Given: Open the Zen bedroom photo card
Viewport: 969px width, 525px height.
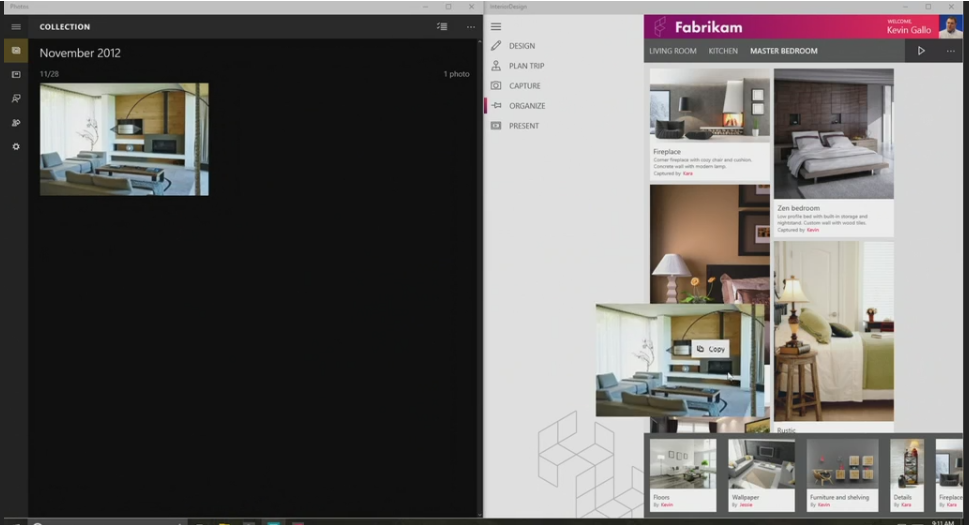Looking at the screenshot, I should click(x=834, y=152).
